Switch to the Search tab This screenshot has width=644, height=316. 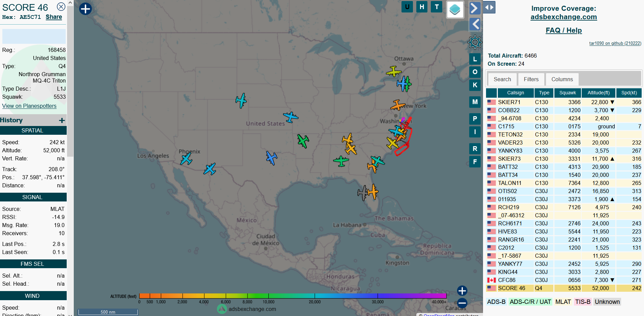click(x=502, y=79)
